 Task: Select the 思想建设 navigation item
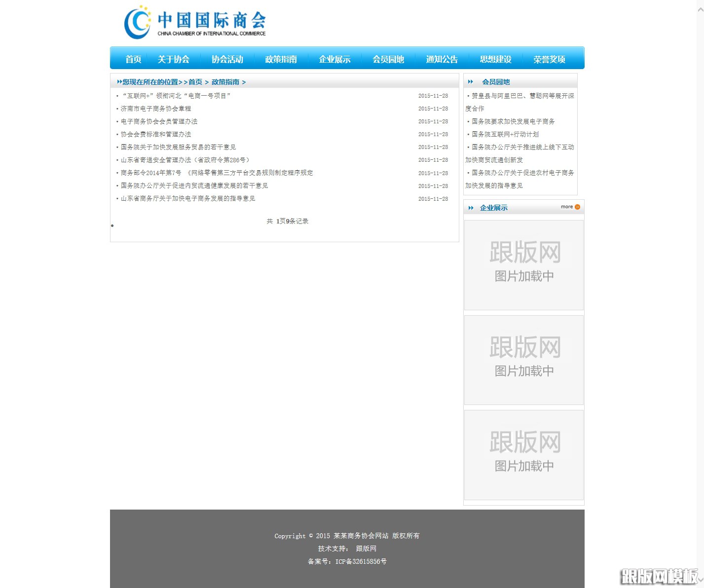495,59
